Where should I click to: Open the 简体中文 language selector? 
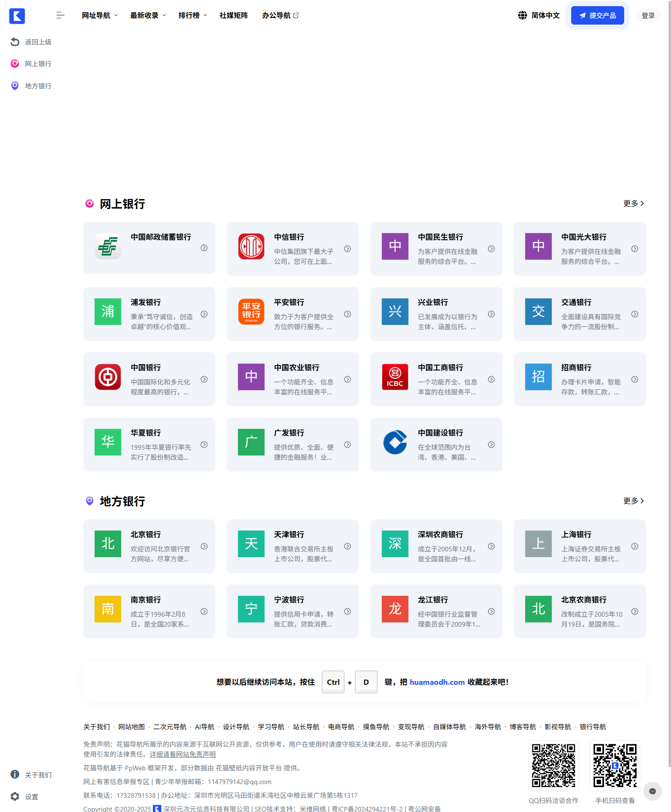tap(539, 16)
